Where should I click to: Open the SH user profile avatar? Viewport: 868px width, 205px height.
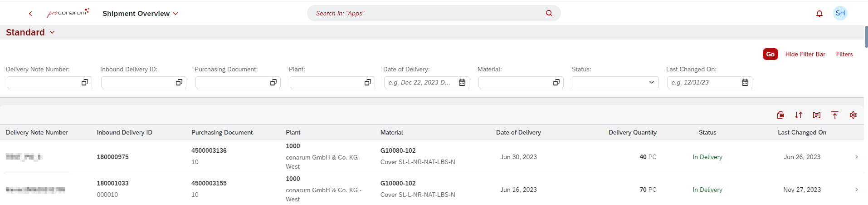click(x=840, y=13)
